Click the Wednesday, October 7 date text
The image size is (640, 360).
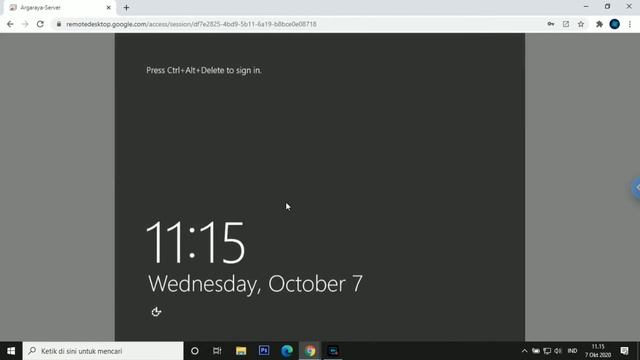click(x=255, y=284)
